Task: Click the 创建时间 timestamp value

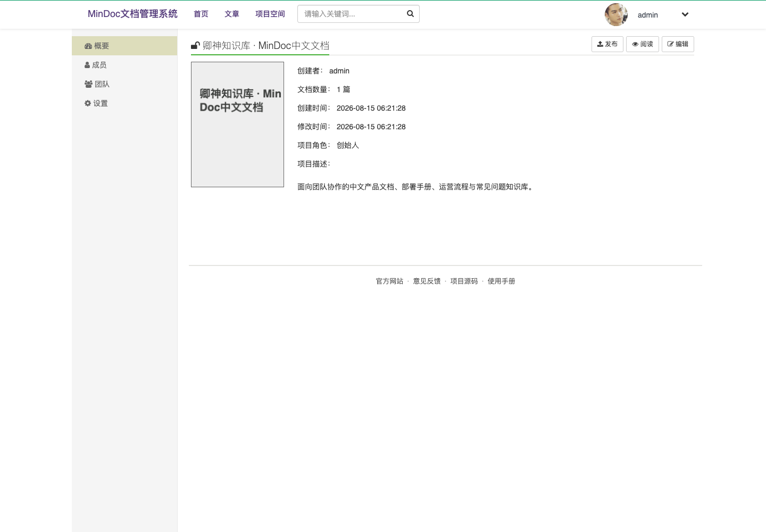Action: pyautogui.click(x=371, y=108)
